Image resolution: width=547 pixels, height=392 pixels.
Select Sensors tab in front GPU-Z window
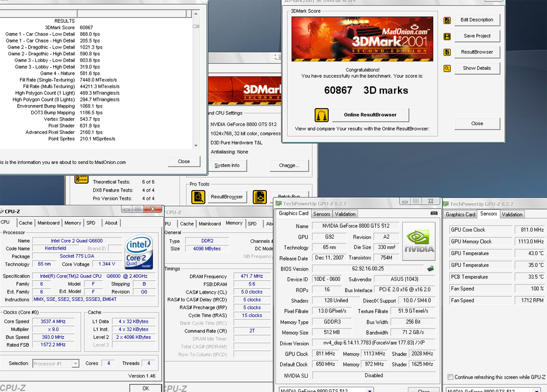(322, 214)
